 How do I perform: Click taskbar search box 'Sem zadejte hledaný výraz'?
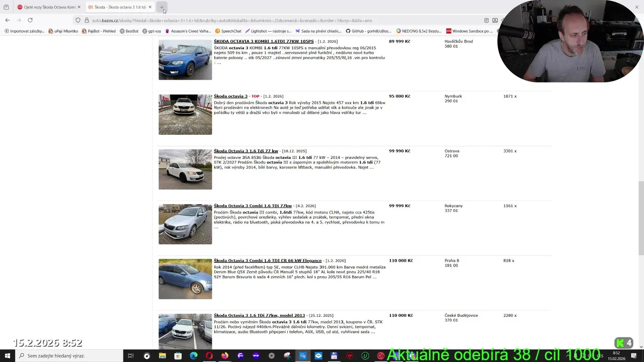pos(68,356)
